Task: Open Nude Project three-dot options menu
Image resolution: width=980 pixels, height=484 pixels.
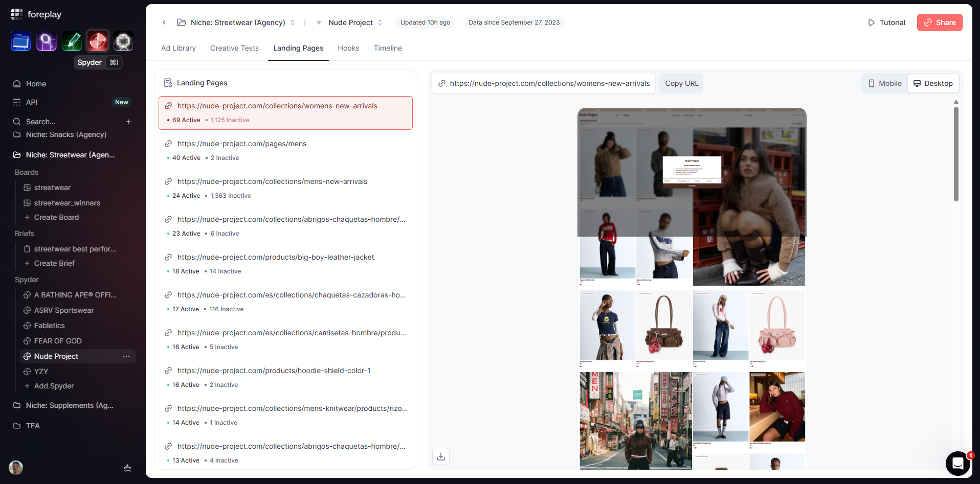Action: [x=126, y=356]
